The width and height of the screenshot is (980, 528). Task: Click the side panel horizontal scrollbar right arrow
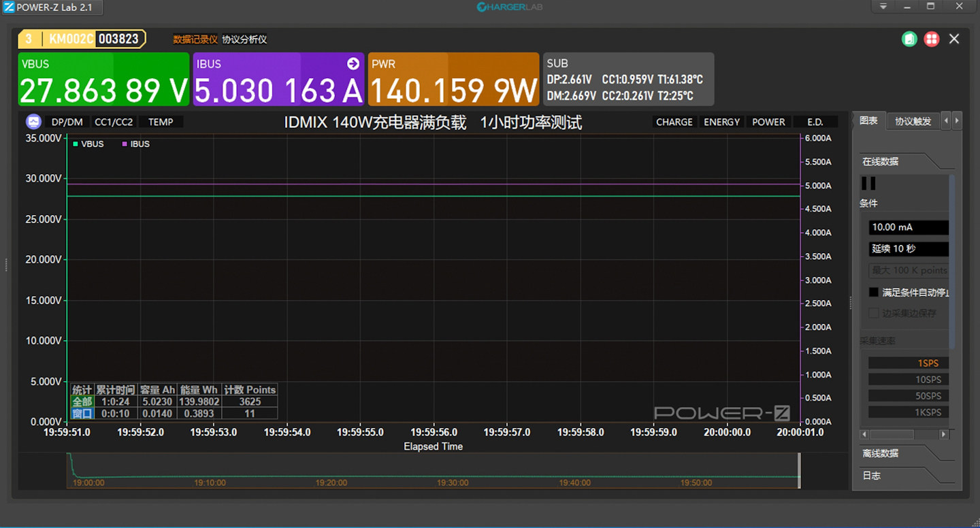pos(943,434)
